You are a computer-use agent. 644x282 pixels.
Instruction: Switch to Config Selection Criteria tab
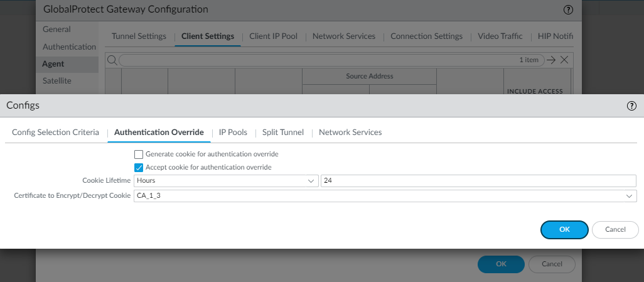(x=55, y=133)
